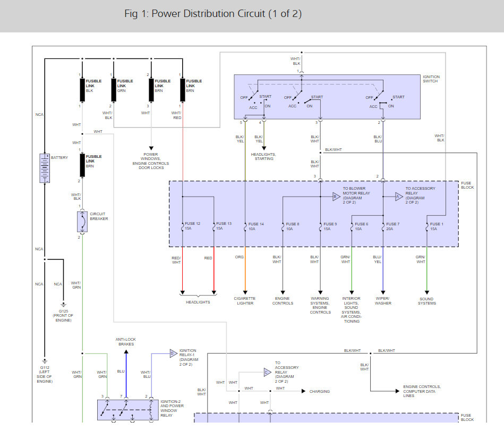This screenshot has height=430, width=504.
Task: Click the FUSE 14 10A label
Action: 256,226
